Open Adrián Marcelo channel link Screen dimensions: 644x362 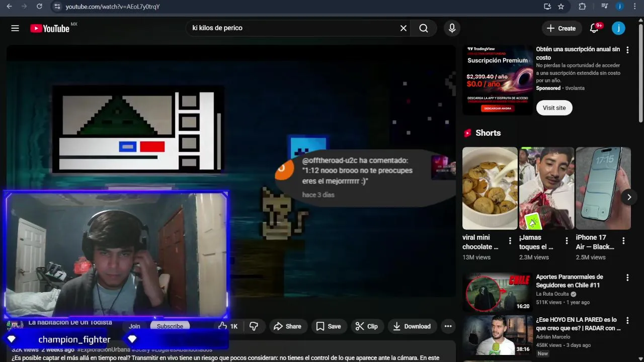coord(553,337)
